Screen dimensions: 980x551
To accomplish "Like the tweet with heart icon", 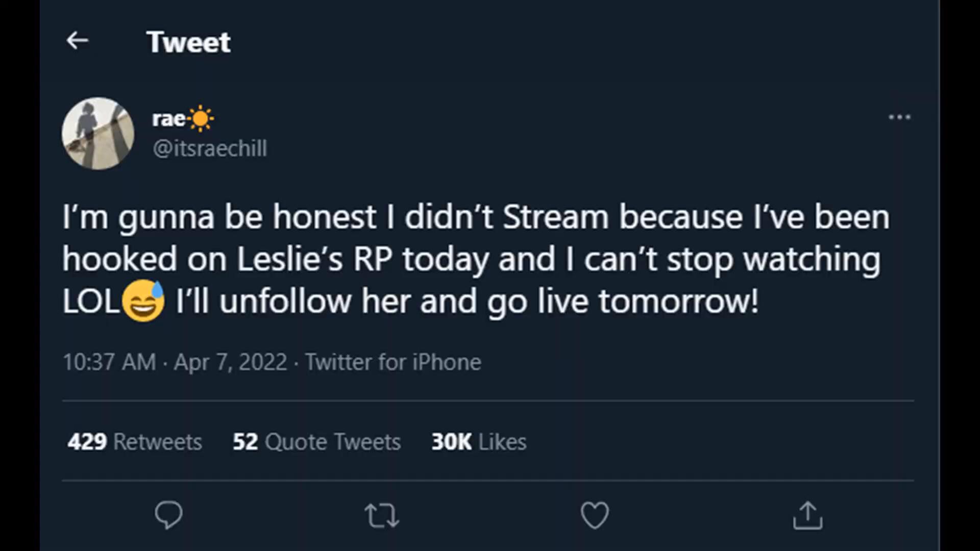I will pyautogui.click(x=595, y=515).
